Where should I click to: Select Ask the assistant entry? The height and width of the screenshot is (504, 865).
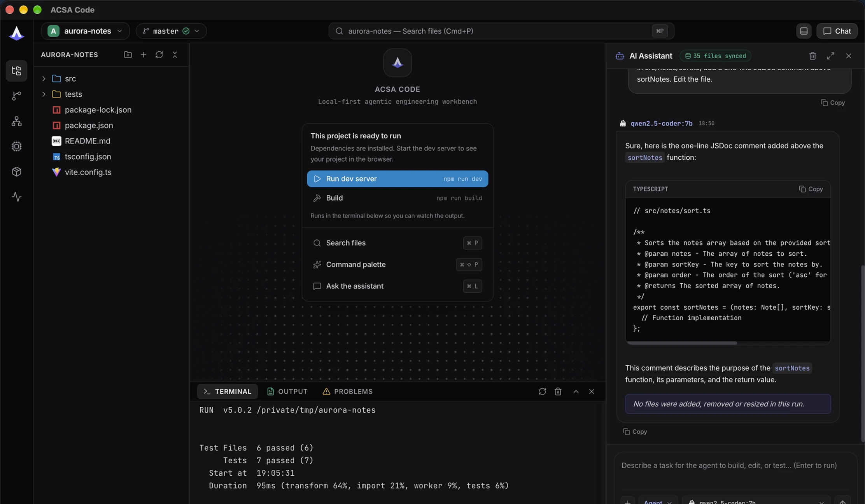(397, 286)
